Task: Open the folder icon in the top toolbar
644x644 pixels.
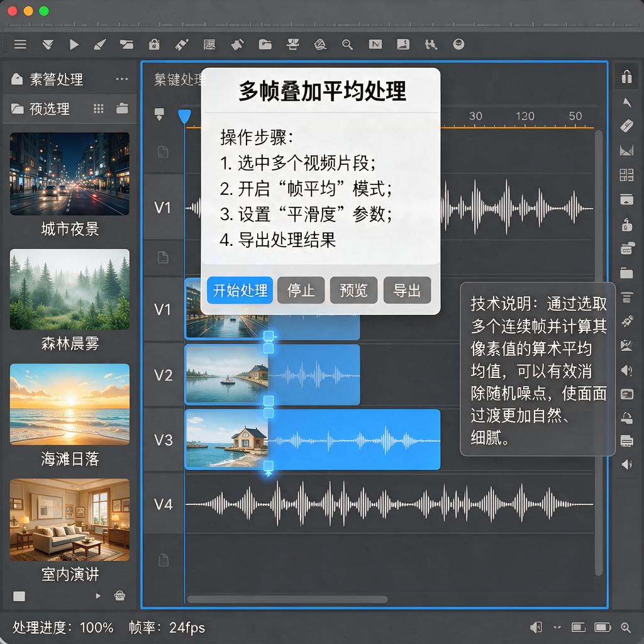Action: click(265, 45)
